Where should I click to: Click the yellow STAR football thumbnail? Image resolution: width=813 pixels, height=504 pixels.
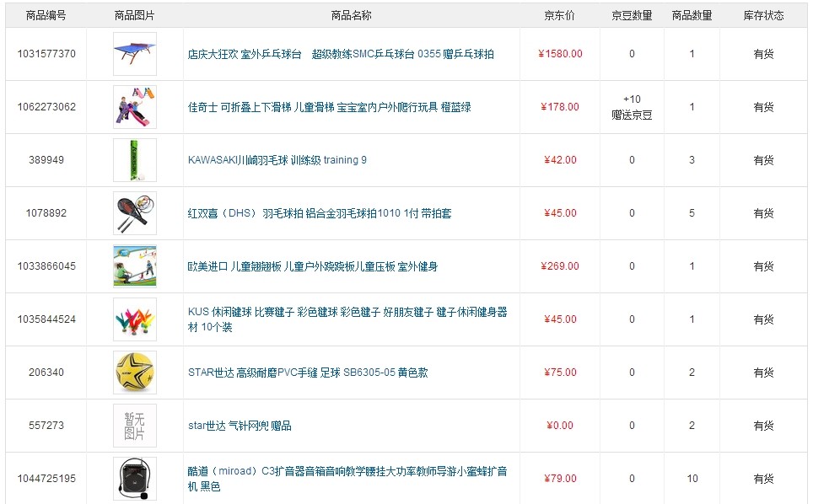pos(135,373)
